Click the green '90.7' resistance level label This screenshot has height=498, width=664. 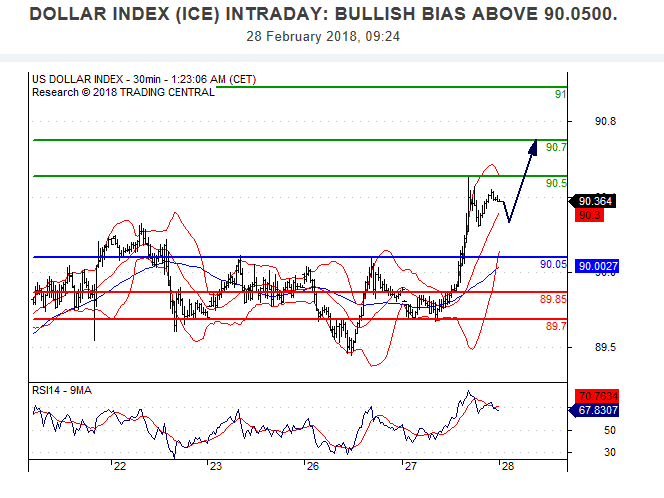pyautogui.click(x=556, y=147)
